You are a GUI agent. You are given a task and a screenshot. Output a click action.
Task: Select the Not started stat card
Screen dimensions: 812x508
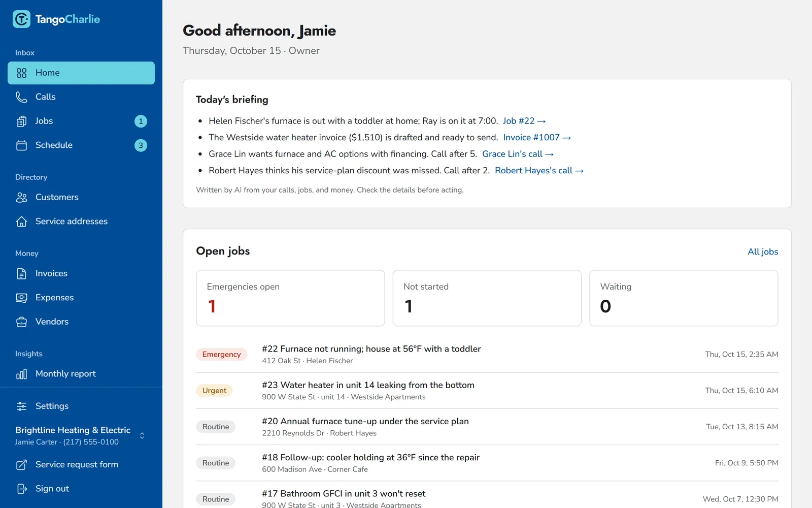(487, 298)
